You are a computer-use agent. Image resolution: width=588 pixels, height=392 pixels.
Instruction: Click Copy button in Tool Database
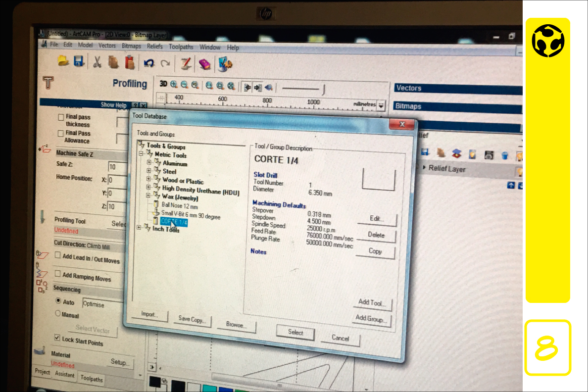coord(375,251)
